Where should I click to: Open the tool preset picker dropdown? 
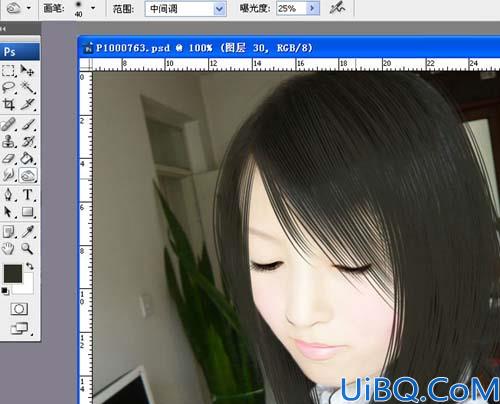(29, 8)
